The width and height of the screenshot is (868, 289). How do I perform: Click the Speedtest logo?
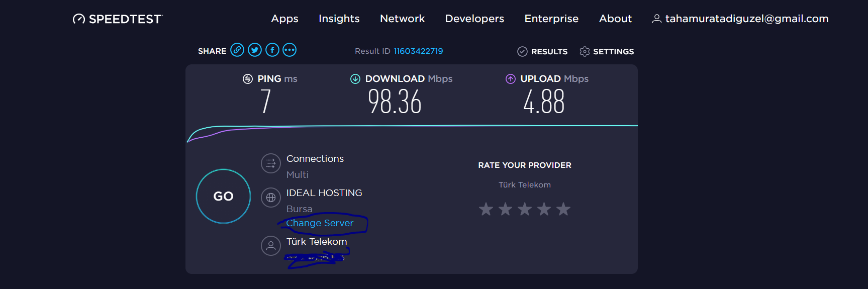[118, 19]
